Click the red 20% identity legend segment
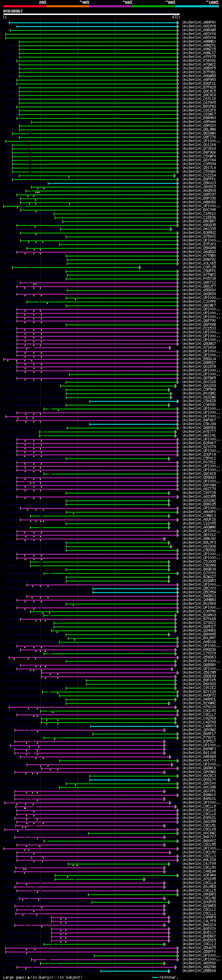Viewport: 222px width, 980px height. (x=25, y=6)
